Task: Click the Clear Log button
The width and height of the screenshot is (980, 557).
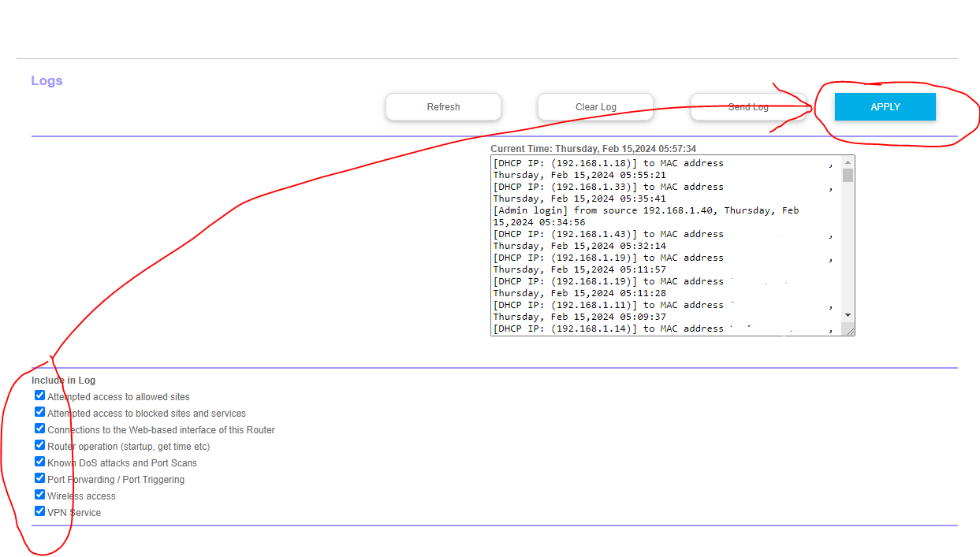Action: point(595,107)
